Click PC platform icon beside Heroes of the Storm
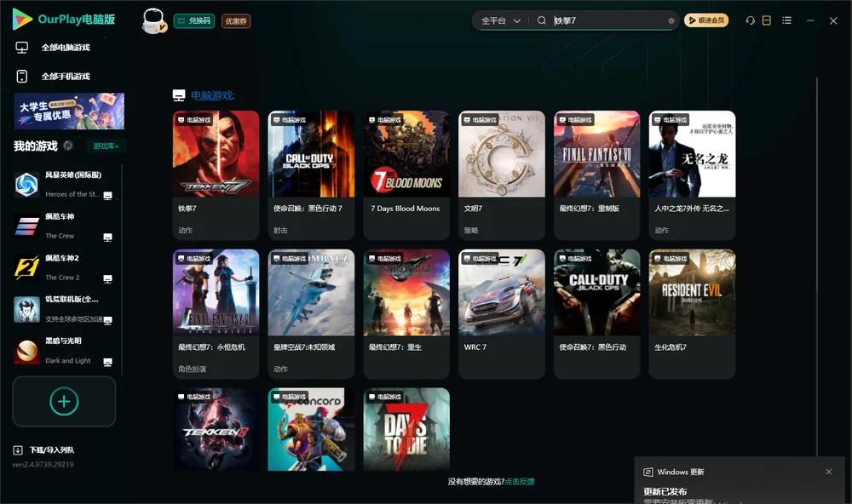Image resolution: width=852 pixels, height=504 pixels. [107, 196]
